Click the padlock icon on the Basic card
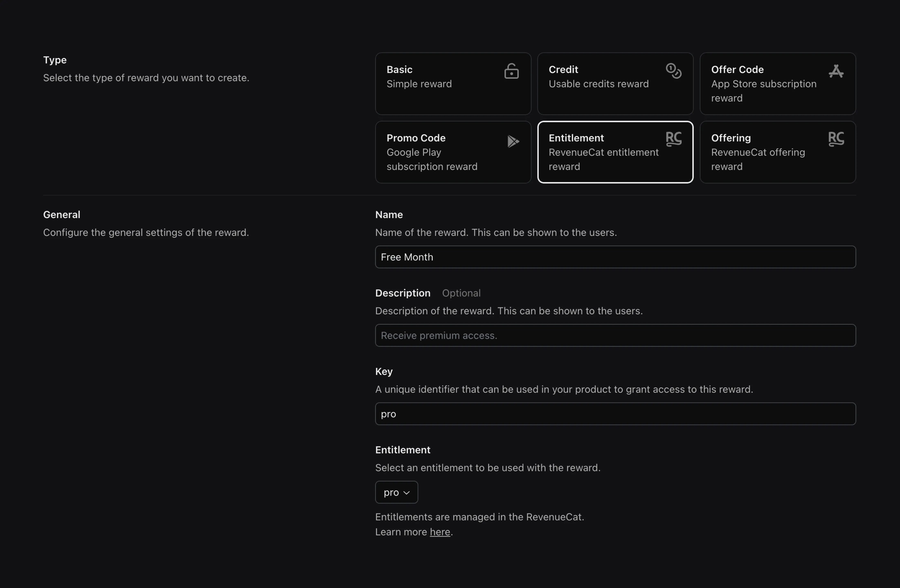The height and width of the screenshot is (588, 900). pos(511,71)
